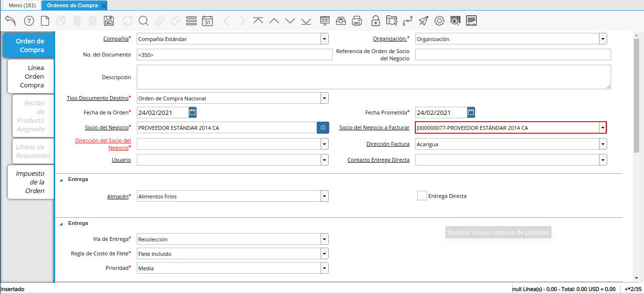Screen dimensions: 644x294
Task: Switch to Línea Orden Compra tab
Action: click(x=31, y=76)
